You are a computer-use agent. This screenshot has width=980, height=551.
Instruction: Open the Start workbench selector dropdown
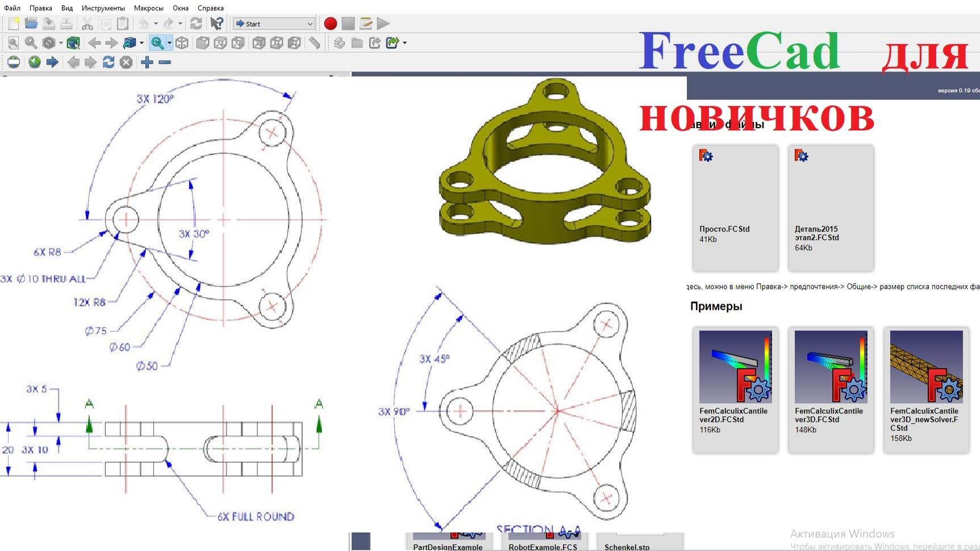(x=274, y=24)
